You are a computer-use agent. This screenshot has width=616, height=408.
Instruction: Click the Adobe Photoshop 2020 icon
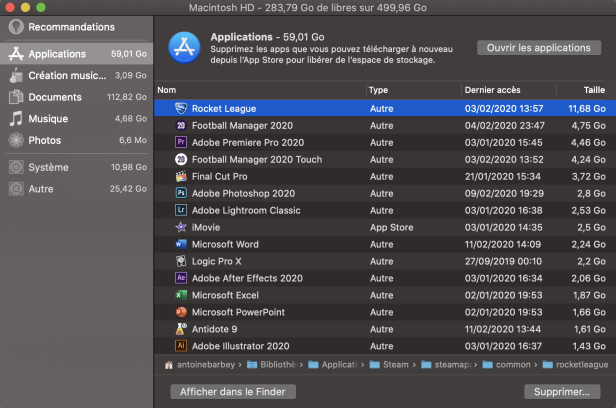pyautogui.click(x=181, y=193)
